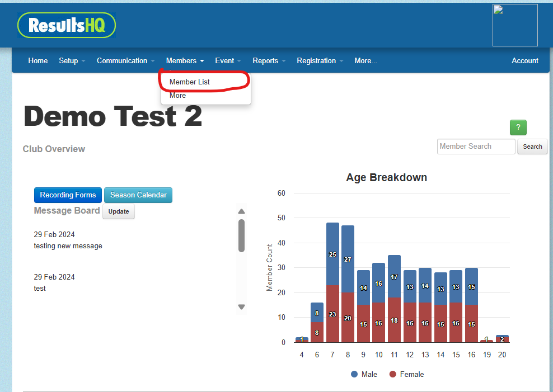Expand the Setup dropdown menu
Viewport: 553px width, 392px height.
(72, 60)
